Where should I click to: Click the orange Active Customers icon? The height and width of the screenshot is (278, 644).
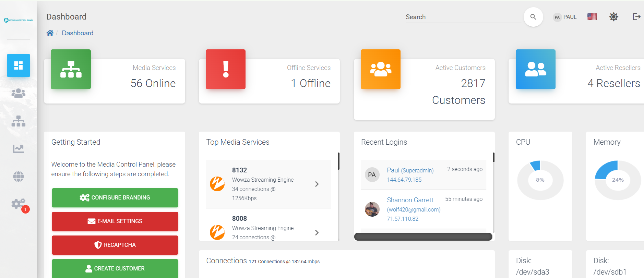381,69
